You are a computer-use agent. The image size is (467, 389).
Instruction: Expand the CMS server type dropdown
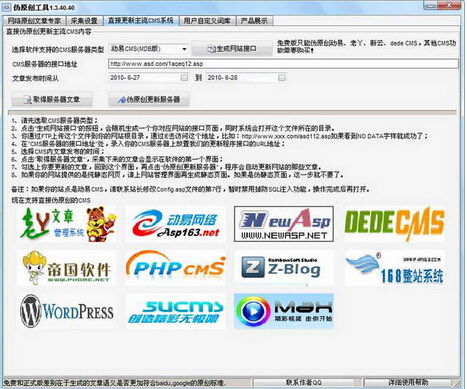(x=184, y=49)
